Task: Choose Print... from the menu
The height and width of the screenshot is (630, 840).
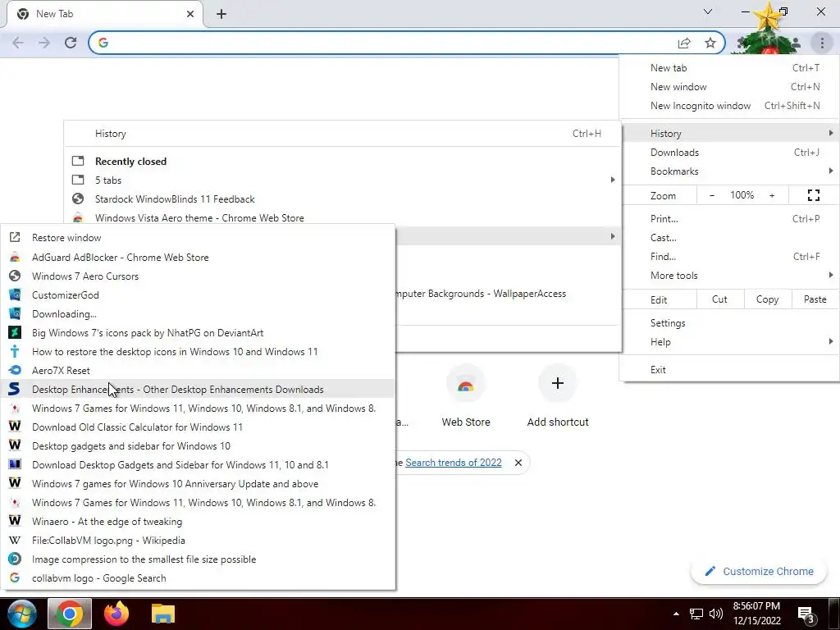Action: 729,218
